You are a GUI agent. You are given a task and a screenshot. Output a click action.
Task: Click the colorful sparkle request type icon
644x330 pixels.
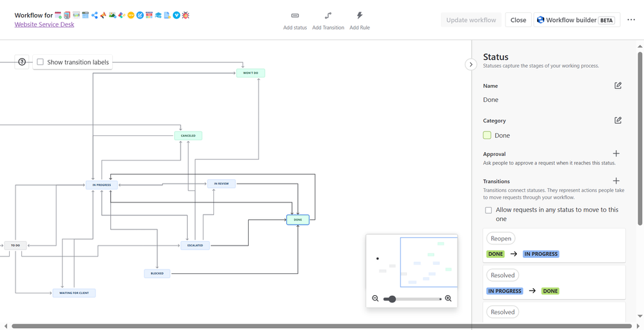[x=122, y=15]
